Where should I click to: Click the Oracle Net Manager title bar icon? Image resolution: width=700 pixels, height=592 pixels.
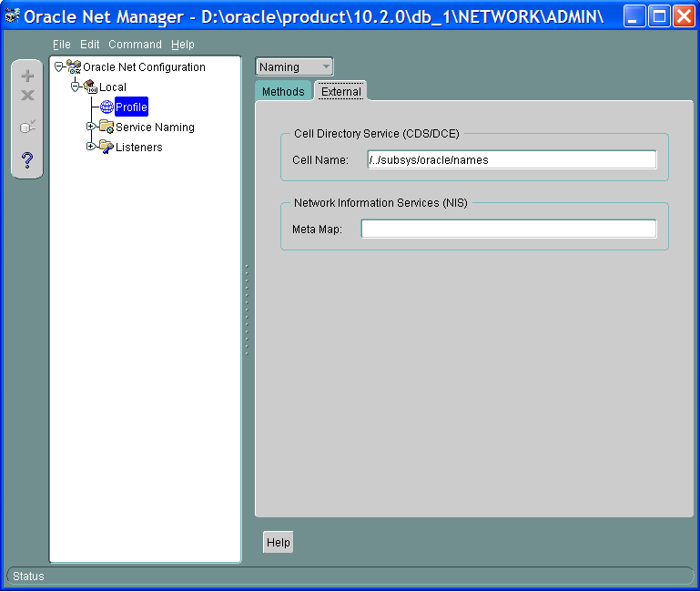click(12, 16)
